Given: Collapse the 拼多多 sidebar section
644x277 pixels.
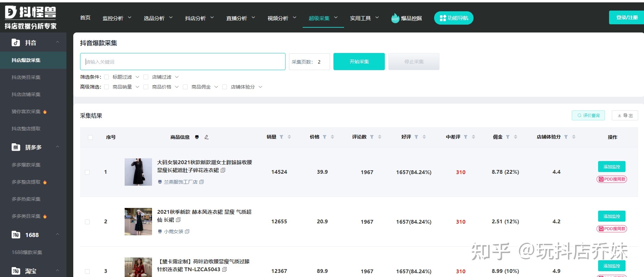Looking at the screenshot, I should 58,147.
